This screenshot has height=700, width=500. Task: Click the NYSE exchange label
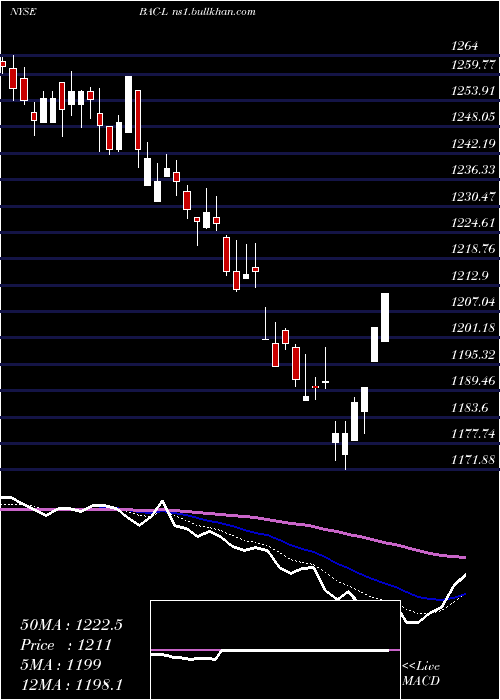coord(23,12)
